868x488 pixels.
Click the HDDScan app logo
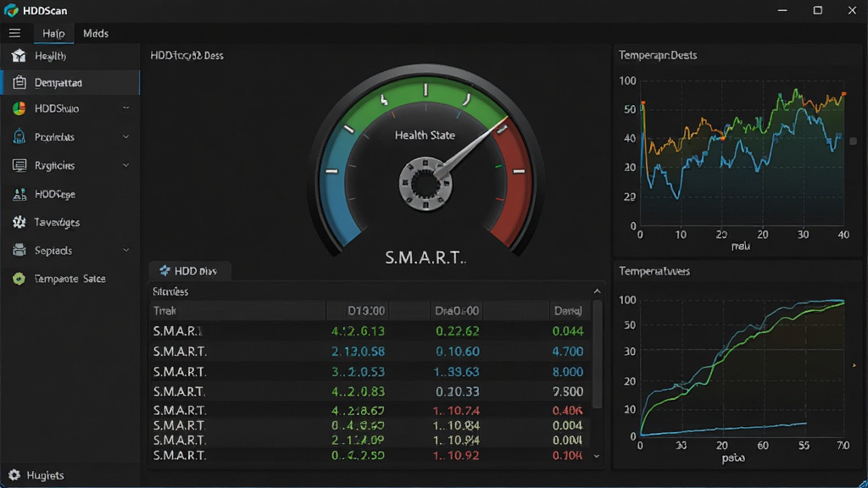tap(11, 10)
